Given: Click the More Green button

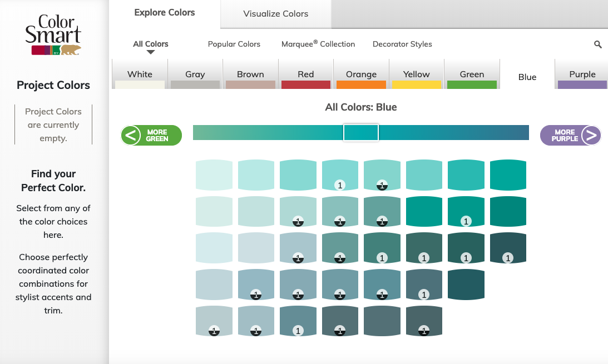Looking at the screenshot, I should [151, 135].
